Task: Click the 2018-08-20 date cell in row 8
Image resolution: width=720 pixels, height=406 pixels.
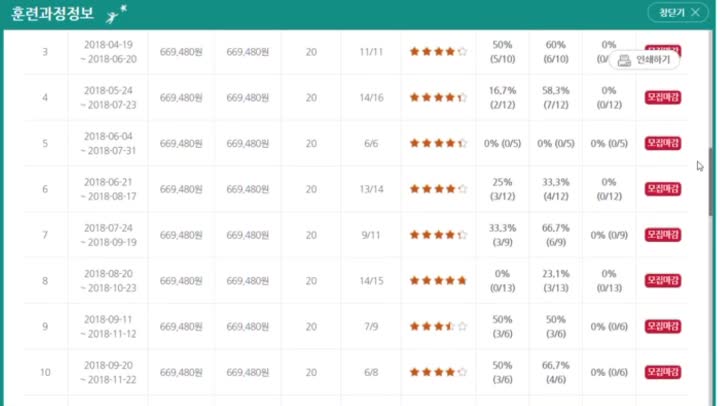Action: 106,273
